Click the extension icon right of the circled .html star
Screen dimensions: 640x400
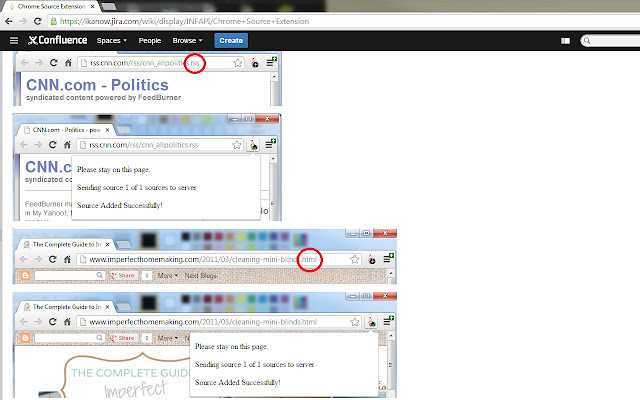coord(371,260)
